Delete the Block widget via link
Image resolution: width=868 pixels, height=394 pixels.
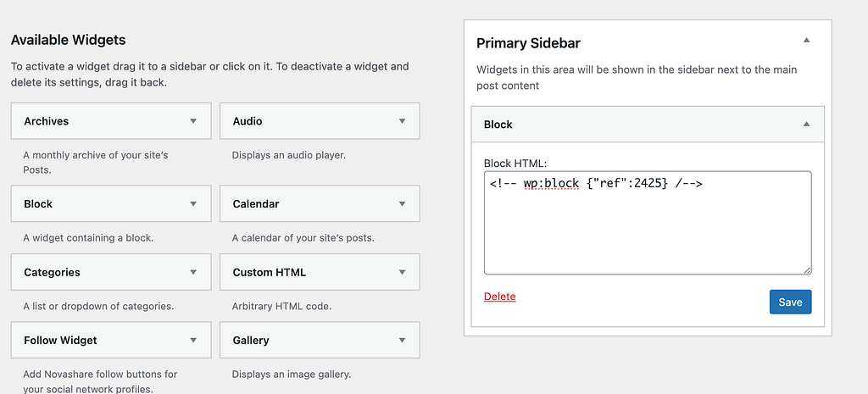[x=499, y=297]
